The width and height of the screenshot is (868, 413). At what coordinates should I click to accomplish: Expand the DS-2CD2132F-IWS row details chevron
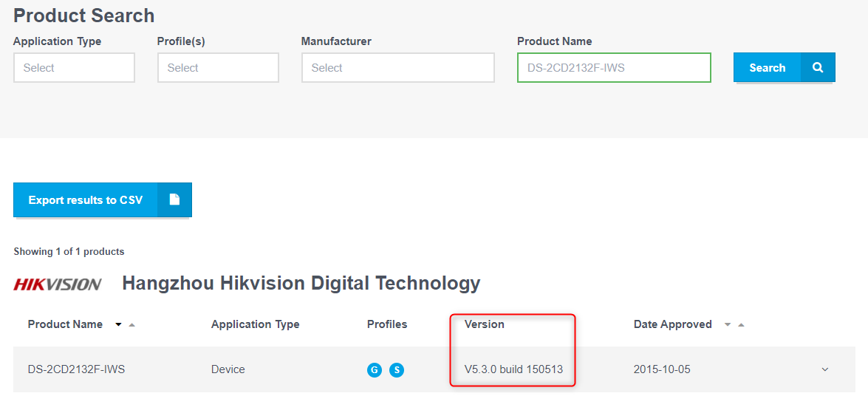point(825,369)
